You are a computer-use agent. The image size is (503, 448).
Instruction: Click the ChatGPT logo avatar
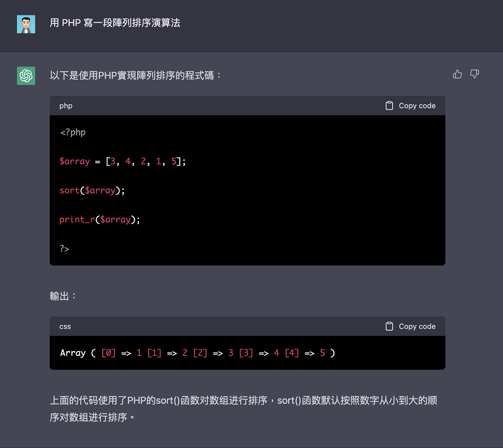26,76
